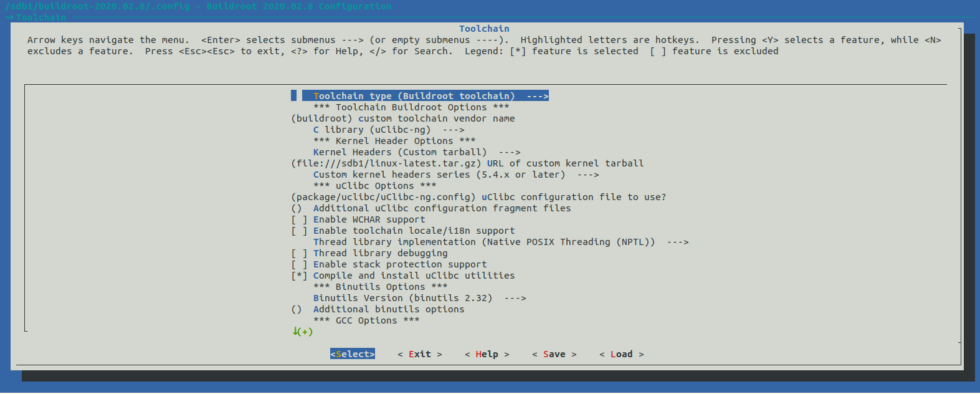
Task: Open the C library (uClibc-ng) chooser
Action: 389,130
